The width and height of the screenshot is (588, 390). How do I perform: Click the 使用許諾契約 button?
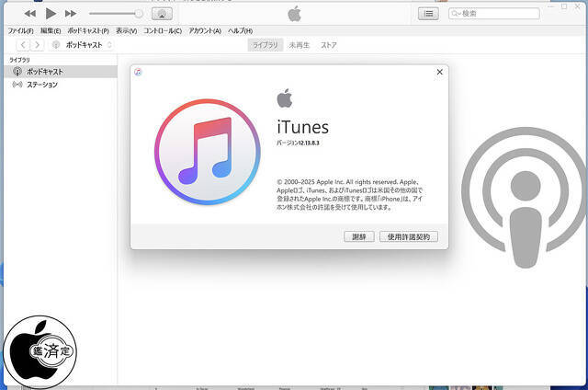pyautogui.click(x=409, y=236)
